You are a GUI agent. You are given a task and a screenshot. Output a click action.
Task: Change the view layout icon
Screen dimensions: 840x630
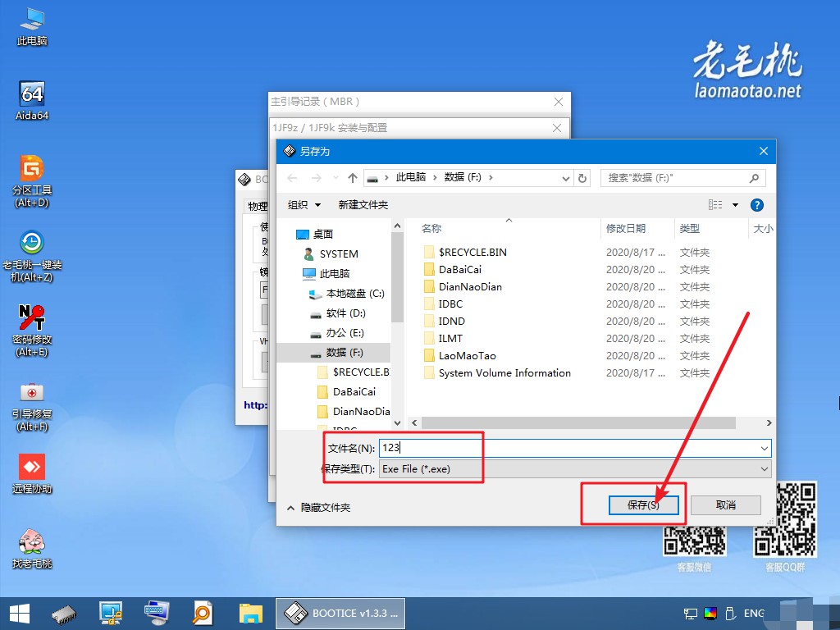(715, 204)
